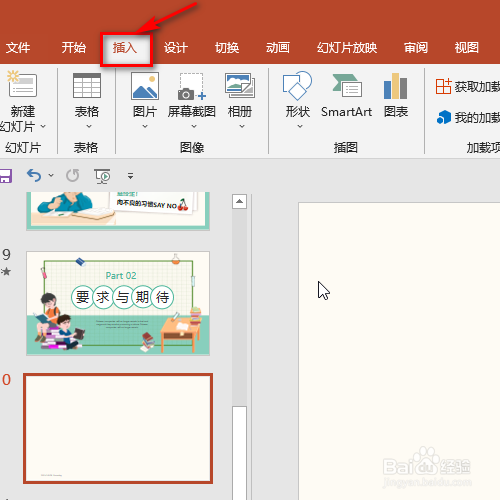
Task: Choose the 相册 photo album icon
Action: [240, 85]
